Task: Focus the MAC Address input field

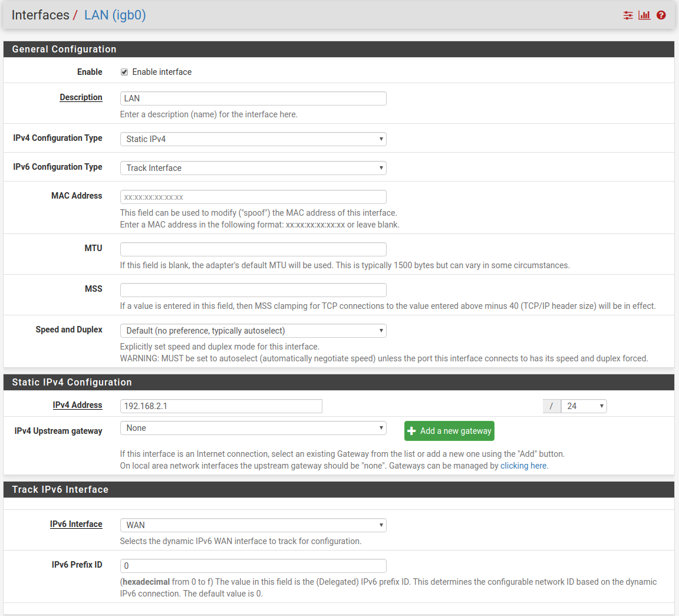Action: (x=253, y=197)
